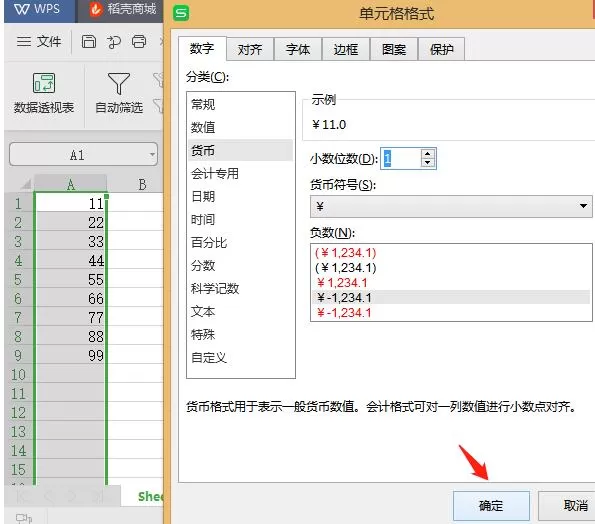Select 货币 category

(241, 150)
